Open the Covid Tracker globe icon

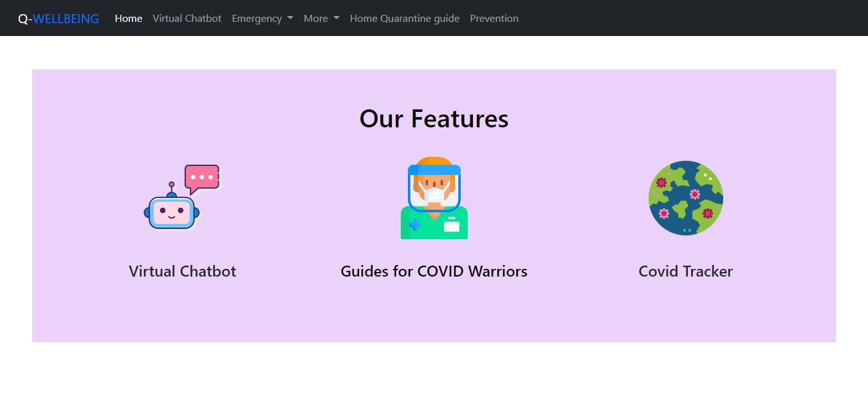click(x=685, y=197)
